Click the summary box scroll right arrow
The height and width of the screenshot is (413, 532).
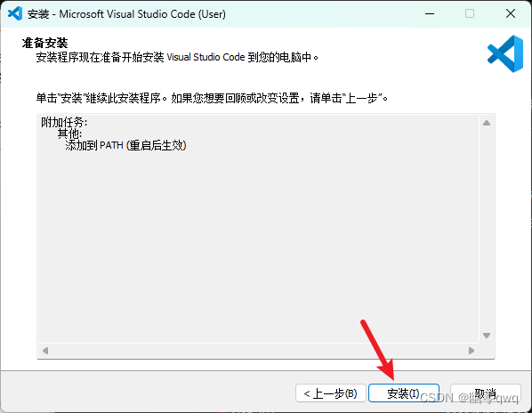pos(472,351)
